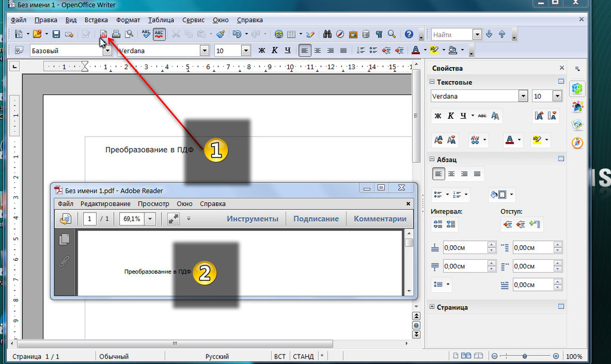Click the Hyperlink icon in toolbar
Screen dimensions: 611x364
(279, 34)
